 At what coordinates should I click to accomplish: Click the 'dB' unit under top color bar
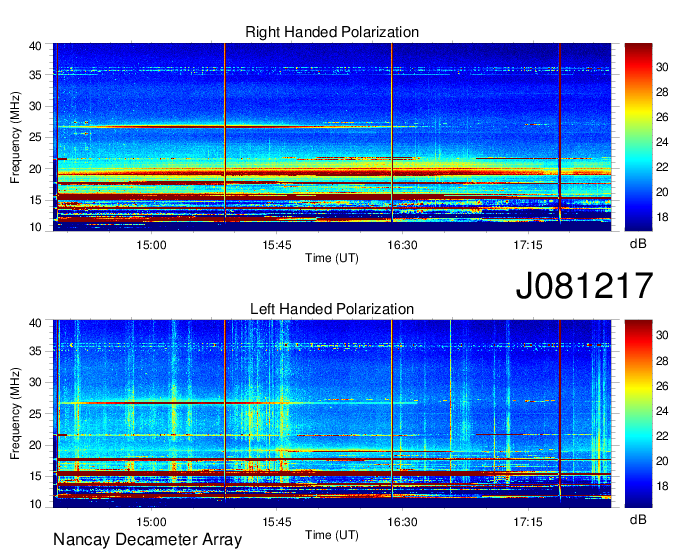[x=638, y=244]
